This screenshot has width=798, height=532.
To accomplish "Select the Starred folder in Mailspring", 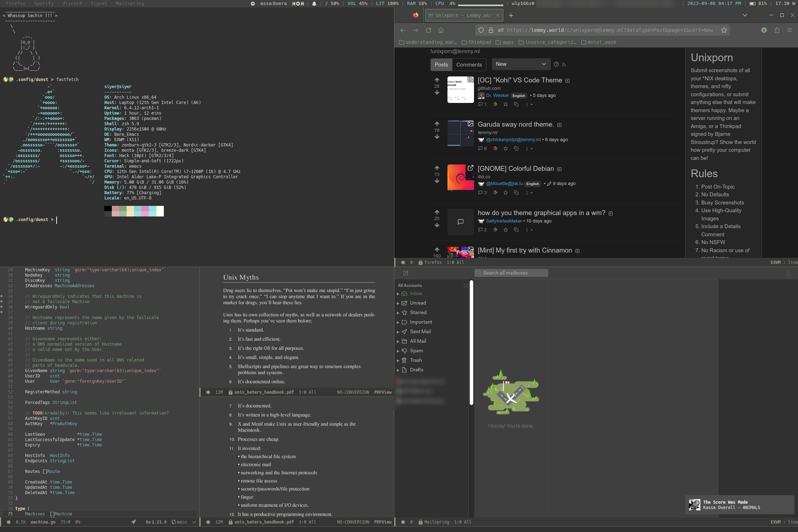I will (418, 313).
